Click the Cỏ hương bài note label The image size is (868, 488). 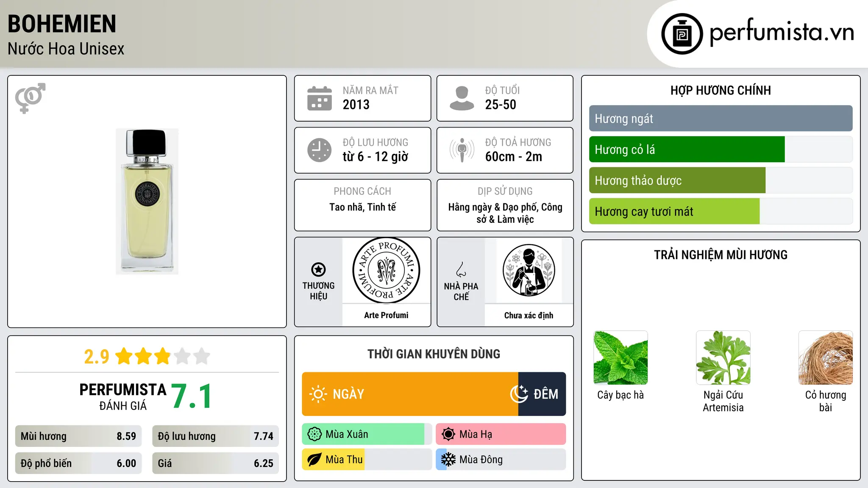[x=826, y=401]
